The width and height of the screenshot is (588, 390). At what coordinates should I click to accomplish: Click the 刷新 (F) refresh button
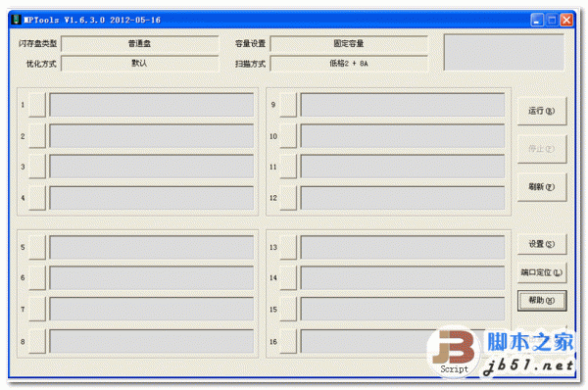click(542, 187)
